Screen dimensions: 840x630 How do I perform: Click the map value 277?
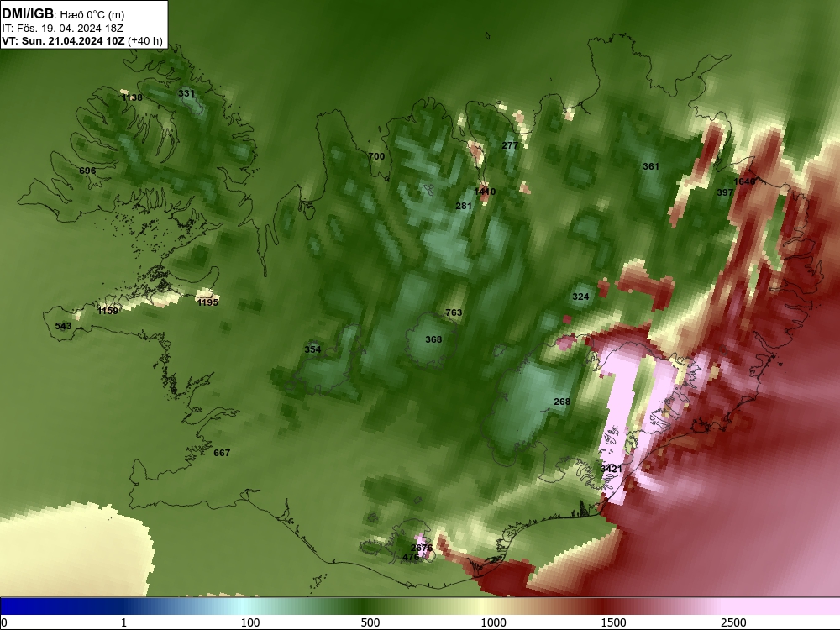510,145
